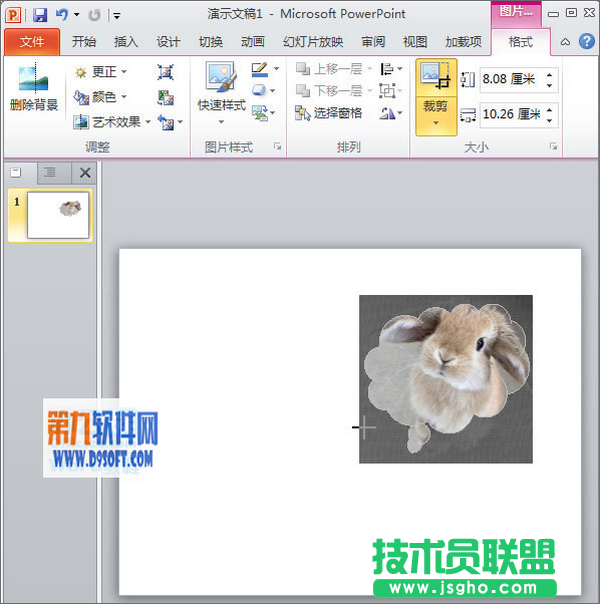Expand Align dropdown arrow

coord(400,69)
